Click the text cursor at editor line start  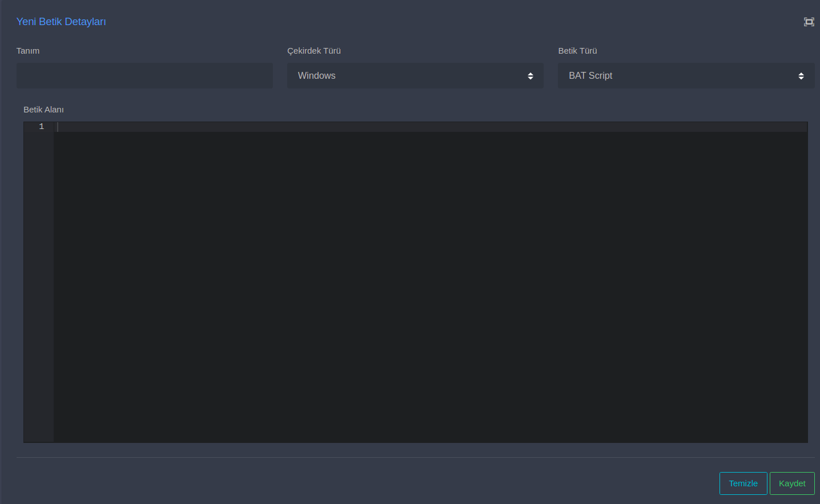click(x=58, y=127)
